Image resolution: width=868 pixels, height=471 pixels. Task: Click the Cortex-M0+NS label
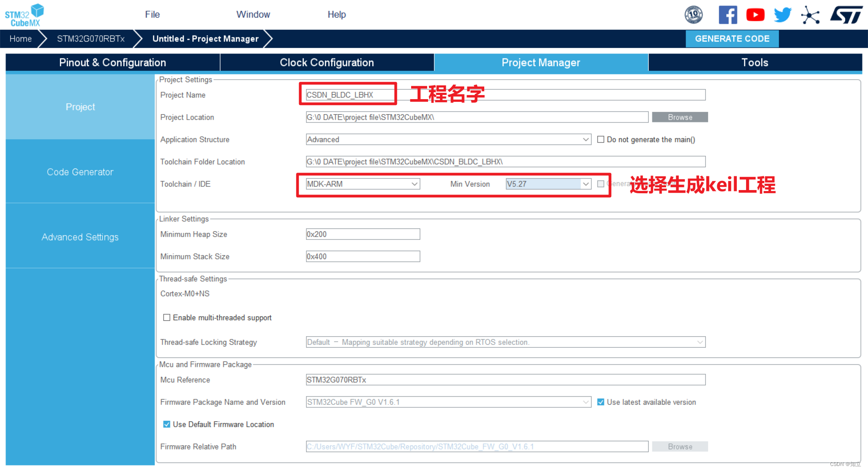pyautogui.click(x=185, y=294)
